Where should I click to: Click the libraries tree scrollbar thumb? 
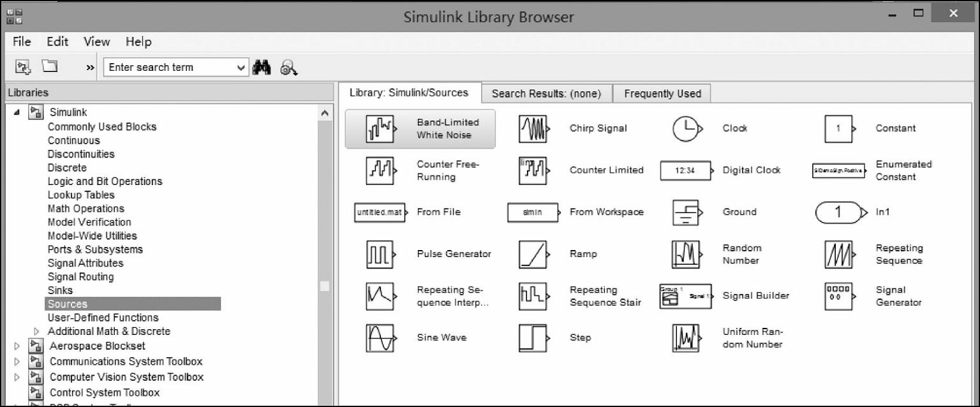point(325,286)
